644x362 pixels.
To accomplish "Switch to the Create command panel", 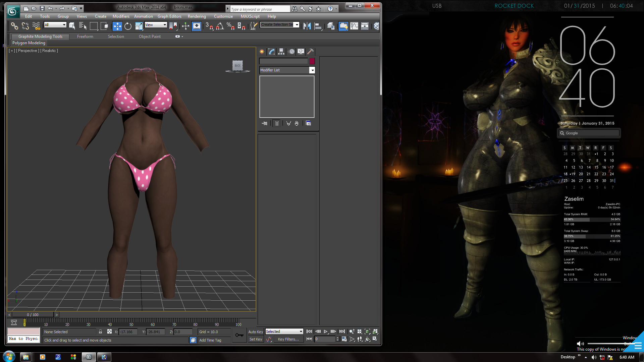I will [x=262, y=52].
